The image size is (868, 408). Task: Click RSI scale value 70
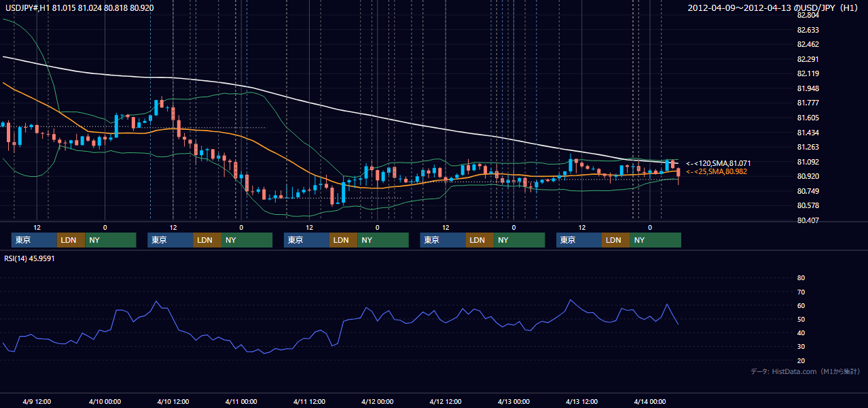click(801, 292)
